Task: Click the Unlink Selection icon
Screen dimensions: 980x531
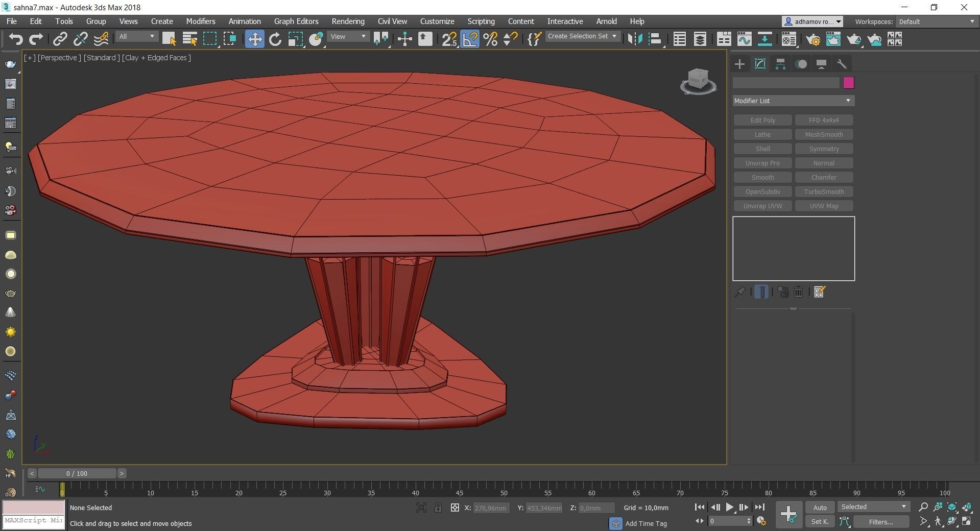Action: (80, 39)
